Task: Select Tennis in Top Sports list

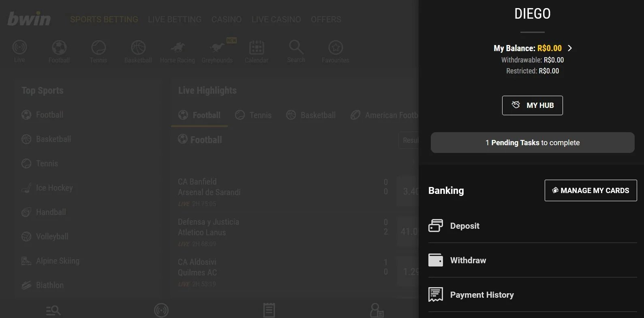Action: 47,163
